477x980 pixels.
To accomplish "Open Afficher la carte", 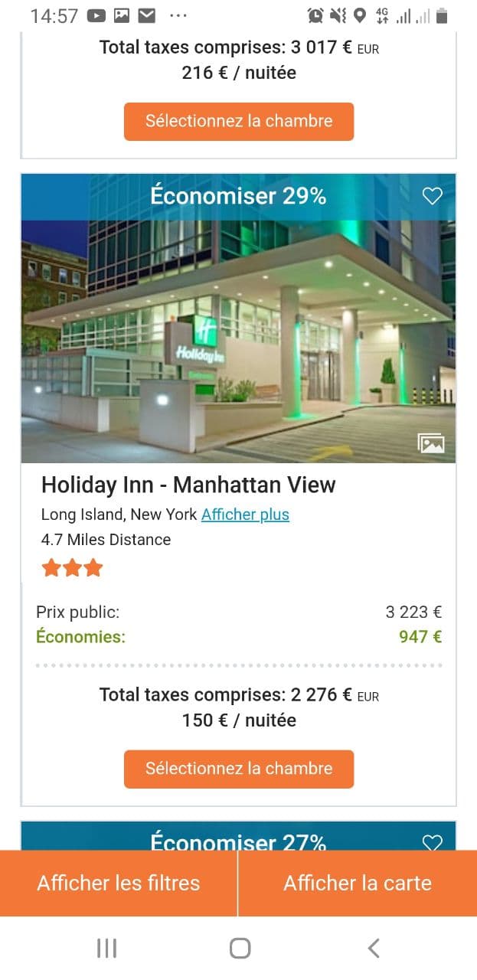I will pyautogui.click(x=358, y=883).
